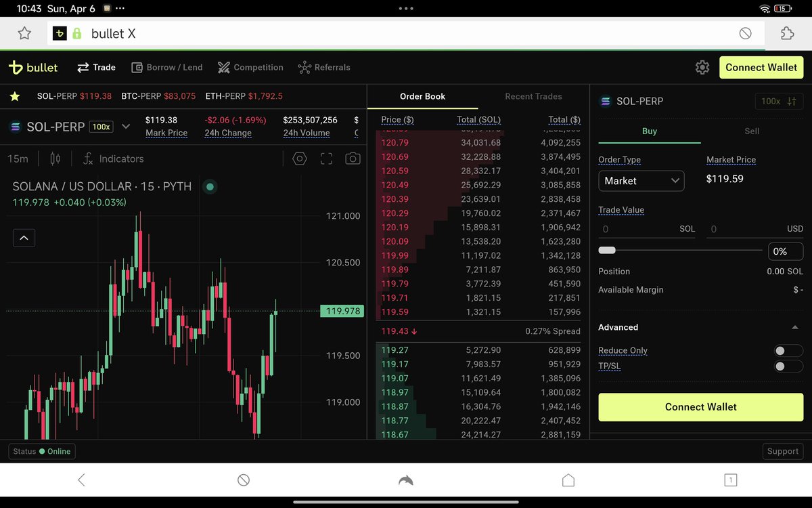812x508 pixels.
Task: Switch to the Recent Trades tab
Action: [533, 96]
